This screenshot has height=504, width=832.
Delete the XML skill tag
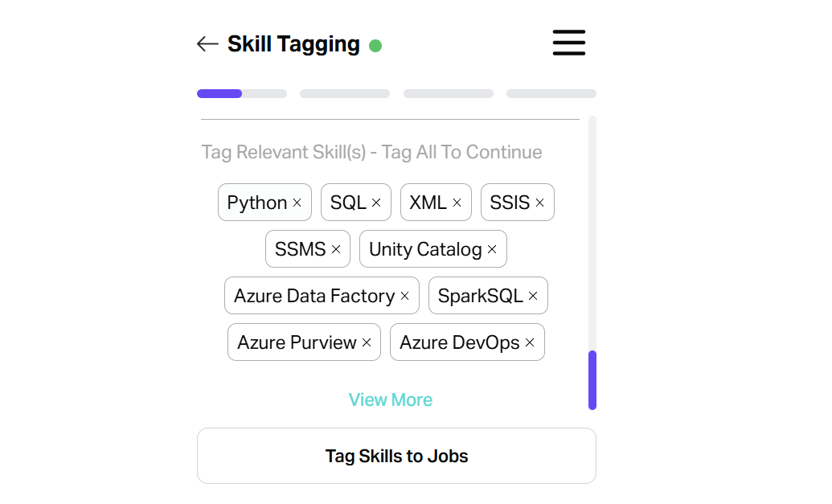457,203
